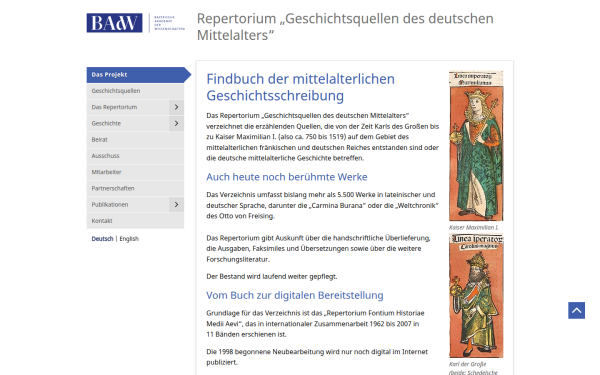Click the Kaiser Maximilian I. image
Screen dimensions: 600x375
[476, 146]
